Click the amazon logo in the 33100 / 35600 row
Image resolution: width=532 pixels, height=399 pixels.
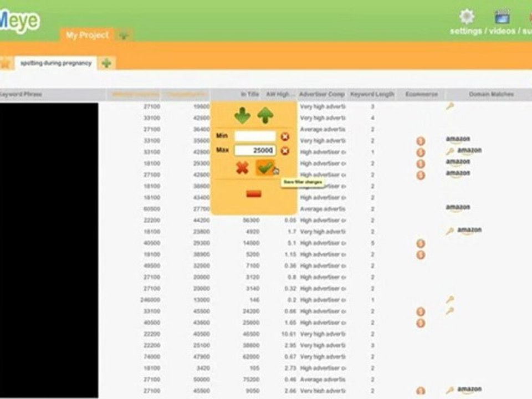coord(458,139)
